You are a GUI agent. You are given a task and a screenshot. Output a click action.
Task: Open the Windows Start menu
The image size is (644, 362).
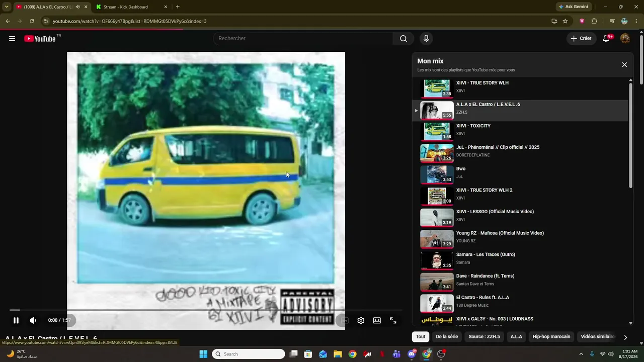coord(203,354)
